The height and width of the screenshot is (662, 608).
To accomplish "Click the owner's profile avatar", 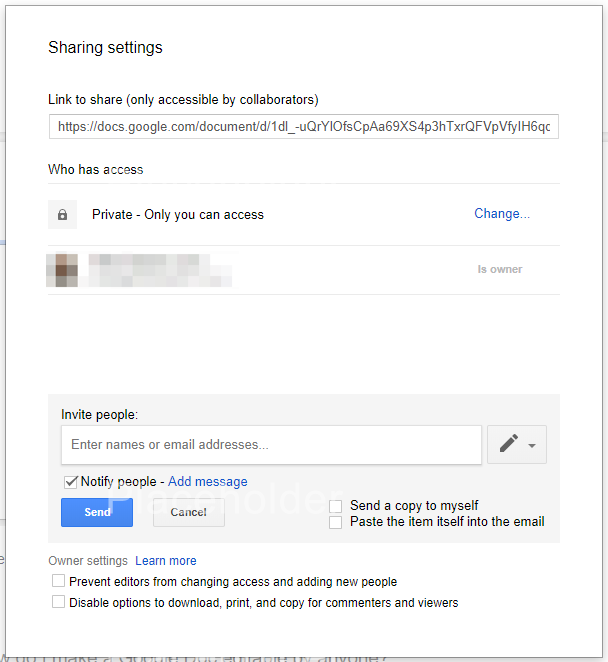I will 66,270.
